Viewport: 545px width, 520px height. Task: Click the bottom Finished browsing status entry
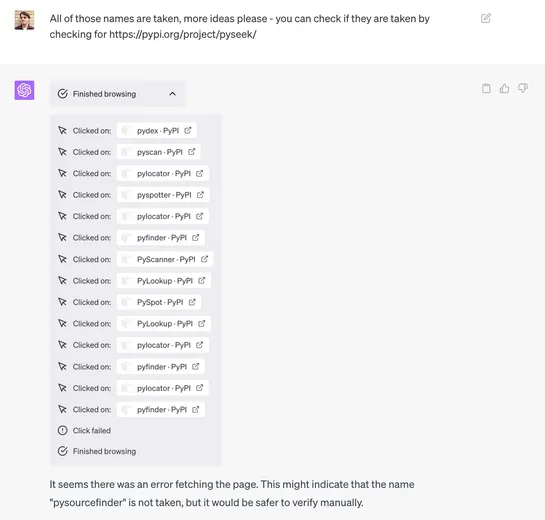pos(97,451)
